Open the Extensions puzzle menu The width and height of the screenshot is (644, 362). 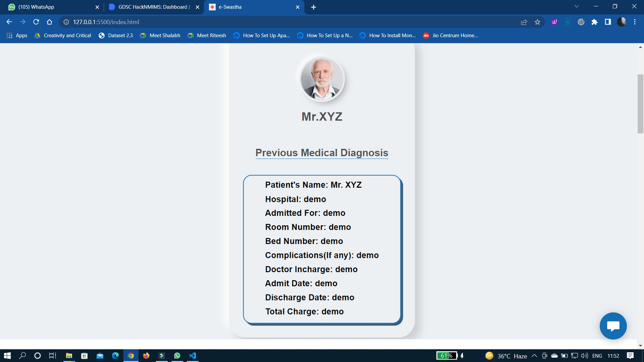tap(594, 22)
